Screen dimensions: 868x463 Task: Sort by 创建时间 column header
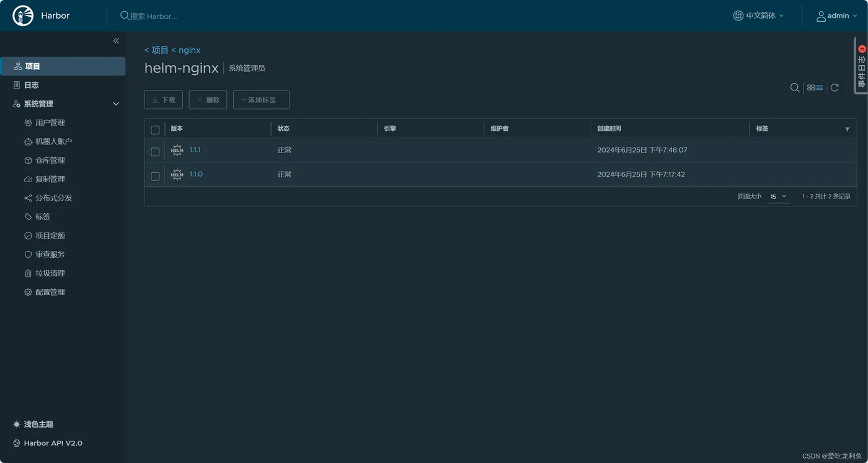(609, 128)
